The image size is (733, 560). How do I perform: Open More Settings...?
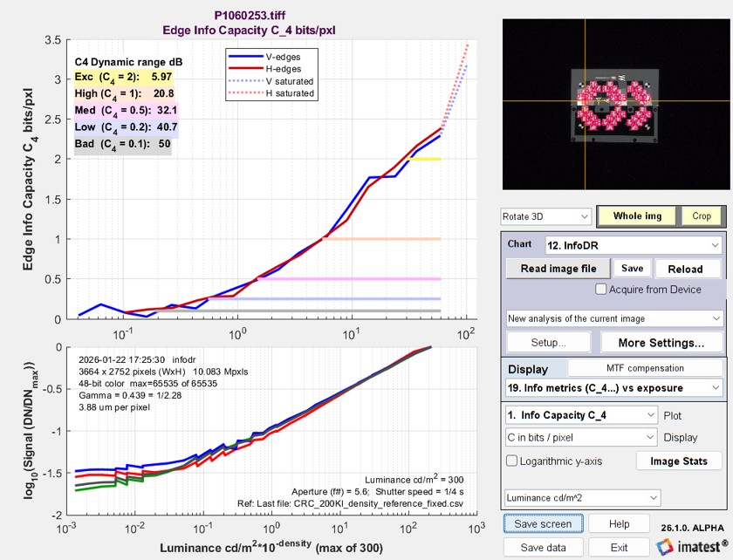pyautogui.click(x=661, y=343)
